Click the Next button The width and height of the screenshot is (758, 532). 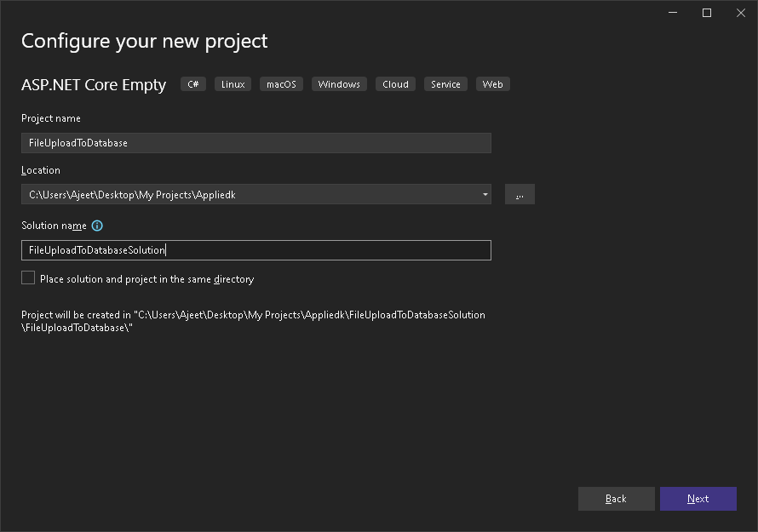(698, 499)
